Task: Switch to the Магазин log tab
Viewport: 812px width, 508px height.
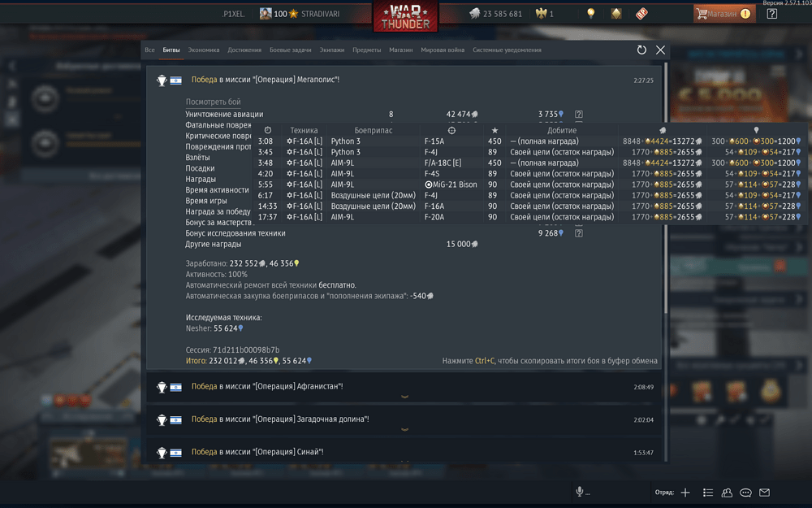Action: point(401,50)
